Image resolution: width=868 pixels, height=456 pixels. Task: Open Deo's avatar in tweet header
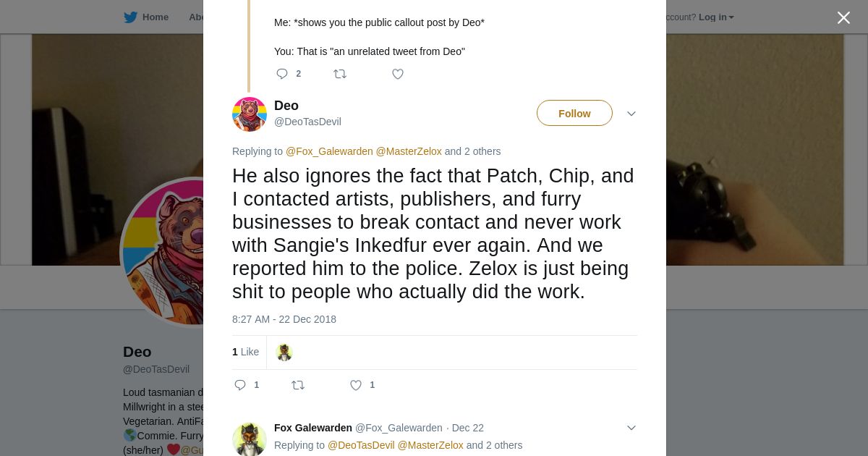tap(250, 114)
